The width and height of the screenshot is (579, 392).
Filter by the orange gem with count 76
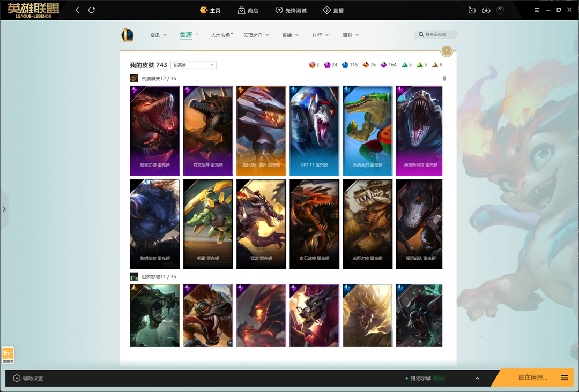366,65
